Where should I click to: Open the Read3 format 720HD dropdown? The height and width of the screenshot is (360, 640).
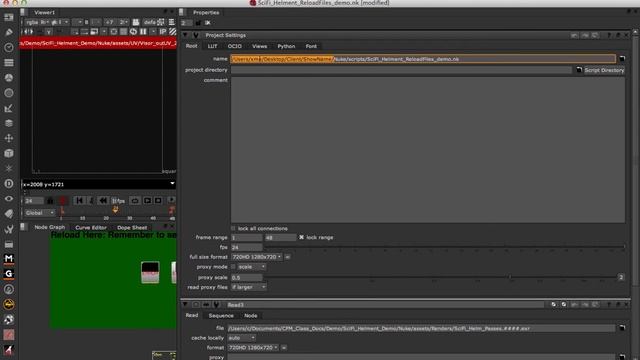(x=253, y=348)
